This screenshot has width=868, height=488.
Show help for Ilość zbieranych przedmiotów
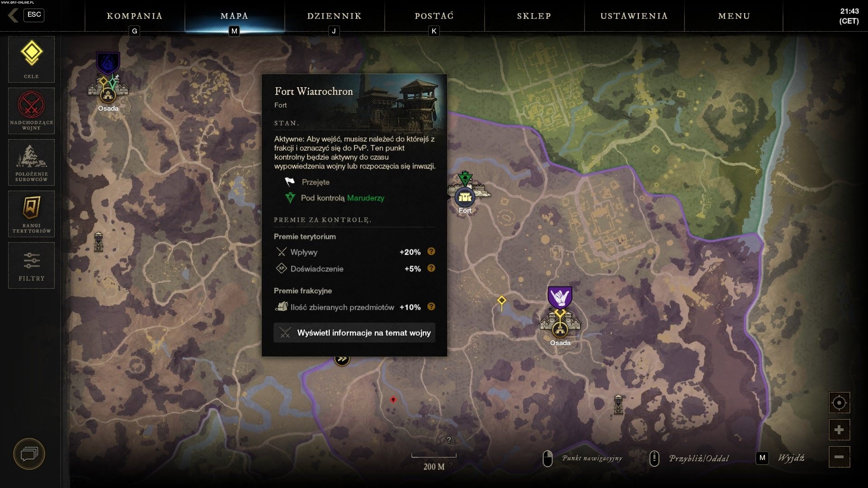431,307
